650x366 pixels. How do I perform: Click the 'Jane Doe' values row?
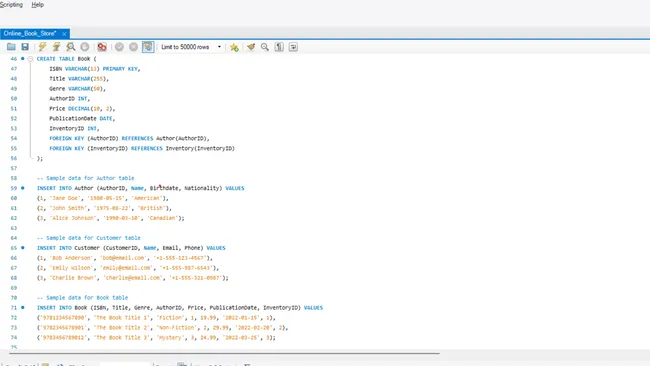[x=102, y=198]
